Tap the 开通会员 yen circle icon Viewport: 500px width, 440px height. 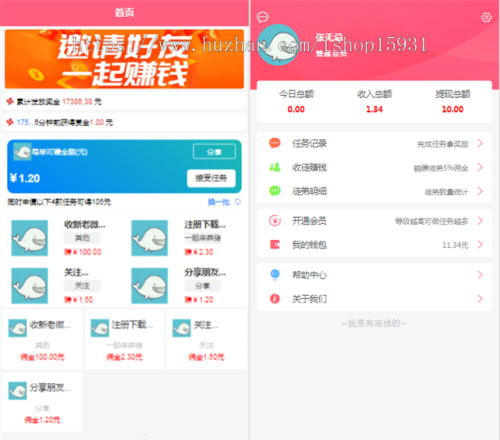click(x=275, y=221)
